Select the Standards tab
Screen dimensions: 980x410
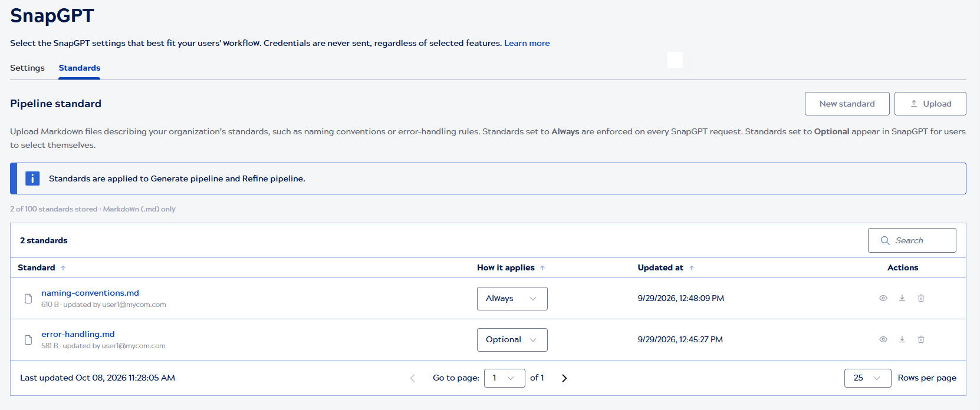coord(80,68)
